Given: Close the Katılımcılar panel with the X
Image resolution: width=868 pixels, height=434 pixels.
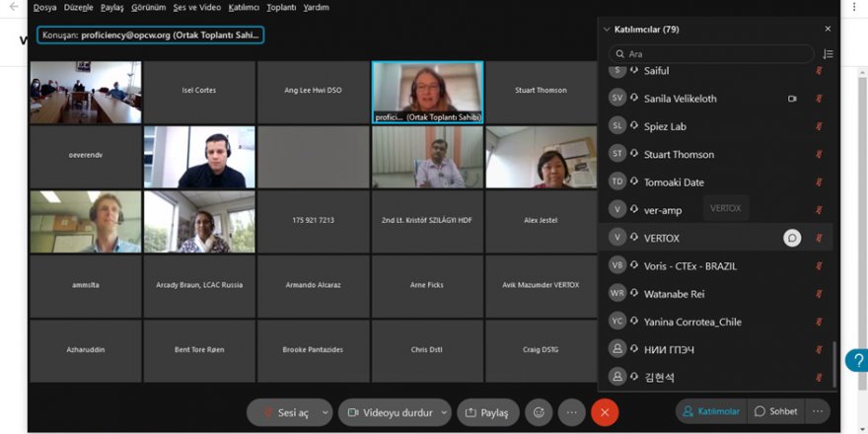Looking at the screenshot, I should (x=828, y=30).
